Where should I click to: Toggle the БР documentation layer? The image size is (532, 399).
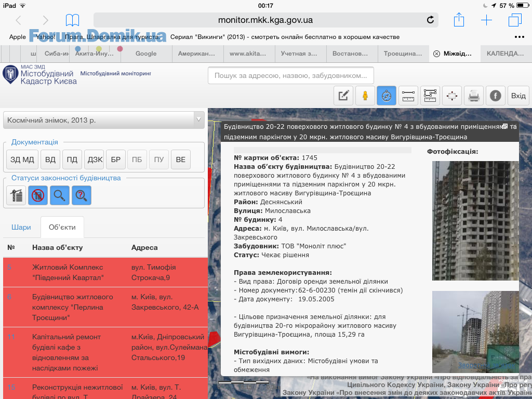[116, 159]
